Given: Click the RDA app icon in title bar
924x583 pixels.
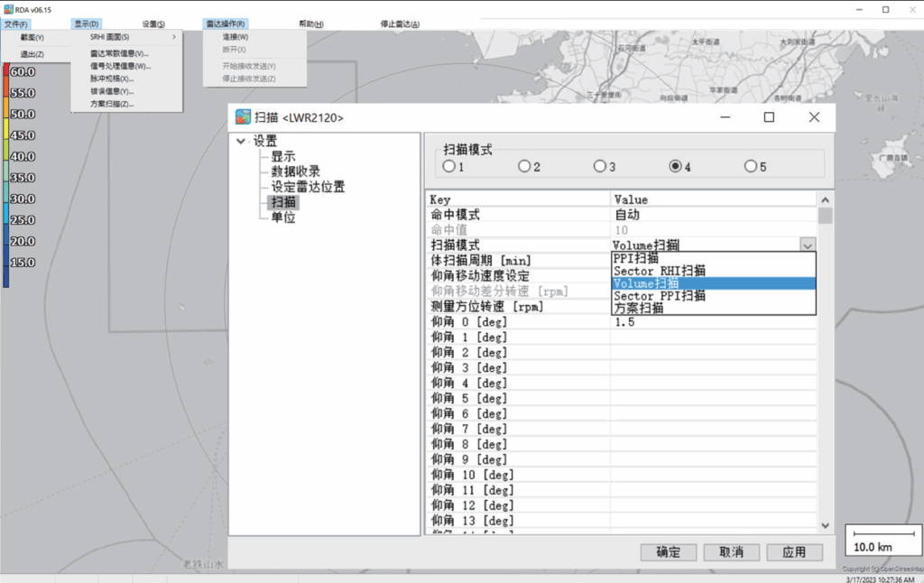Looking at the screenshot, I should (8, 9).
